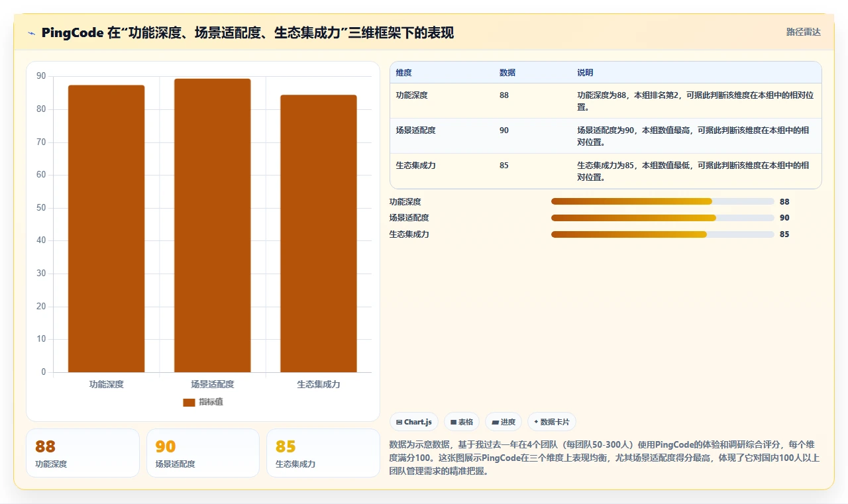This screenshot has height=504, width=848.
Task: Click the 生态集成力 cell in table
Action: coord(415,166)
